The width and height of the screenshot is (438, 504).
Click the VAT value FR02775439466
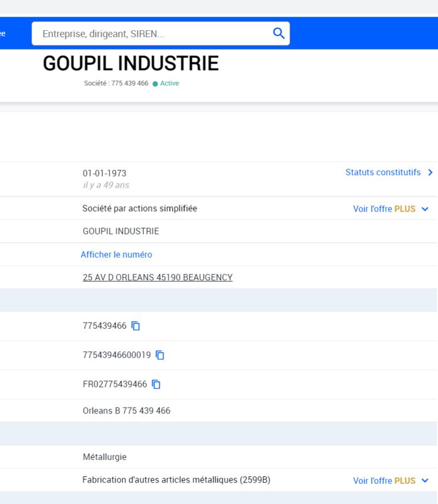[x=115, y=384]
